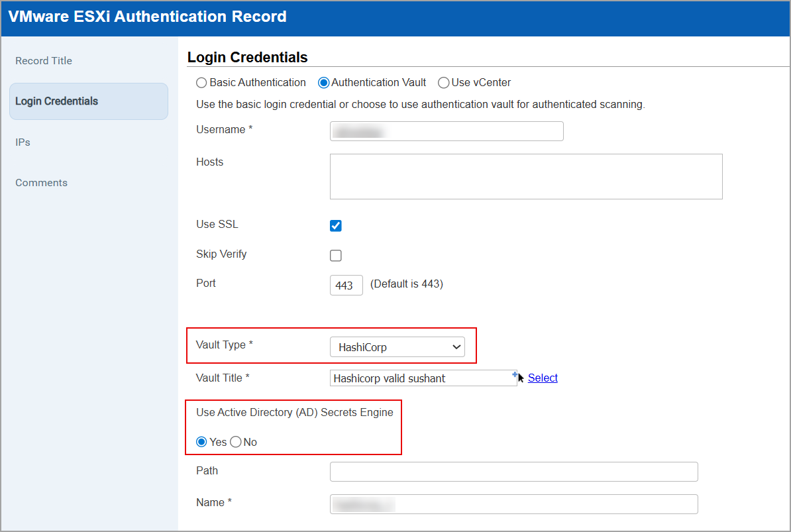Viewport: 791px width, 532px height.
Task: Click the Name input field
Action: [x=513, y=504]
